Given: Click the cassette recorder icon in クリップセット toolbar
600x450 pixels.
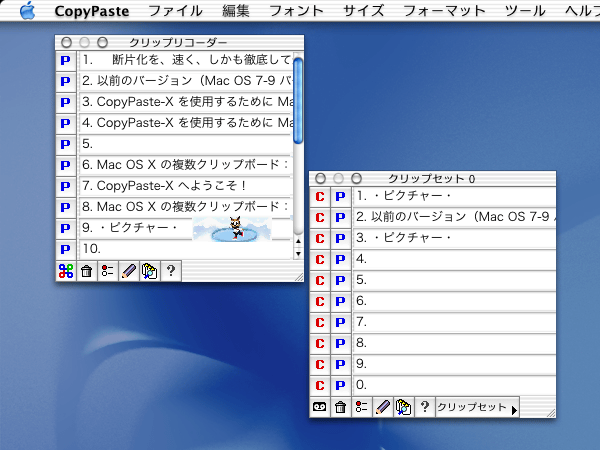Looking at the screenshot, I should pyautogui.click(x=320, y=407).
